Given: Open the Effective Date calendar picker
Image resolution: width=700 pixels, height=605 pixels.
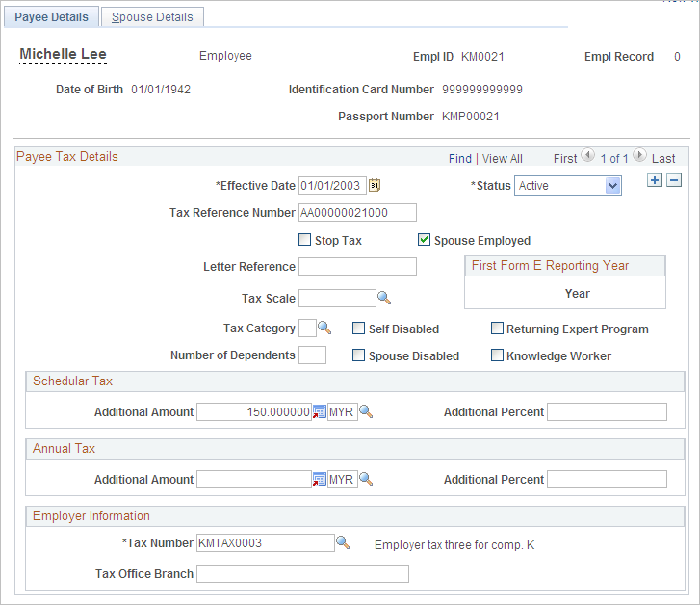Looking at the screenshot, I should pos(375,185).
